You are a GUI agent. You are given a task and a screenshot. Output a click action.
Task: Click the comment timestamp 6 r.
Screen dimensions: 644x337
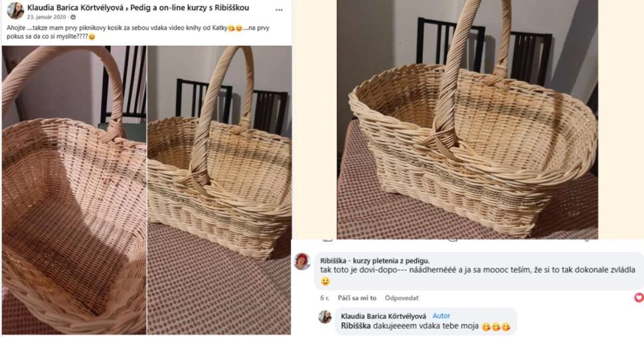click(x=325, y=299)
